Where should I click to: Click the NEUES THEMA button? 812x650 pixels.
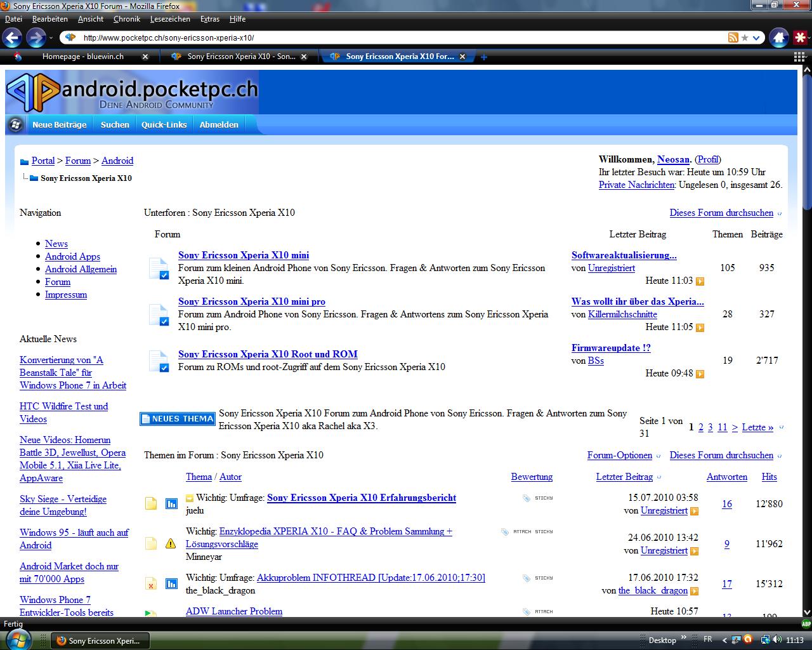pyautogui.click(x=178, y=419)
